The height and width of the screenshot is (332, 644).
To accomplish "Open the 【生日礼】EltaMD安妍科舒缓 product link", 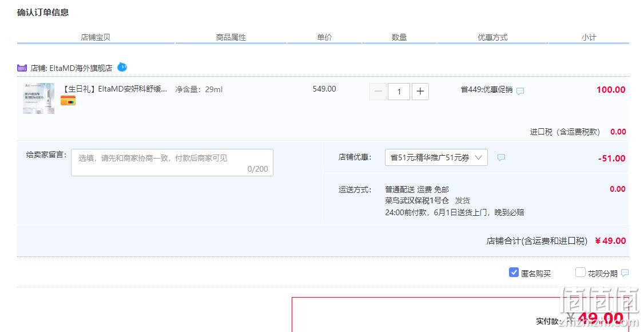I will click(x=114, y=89).
